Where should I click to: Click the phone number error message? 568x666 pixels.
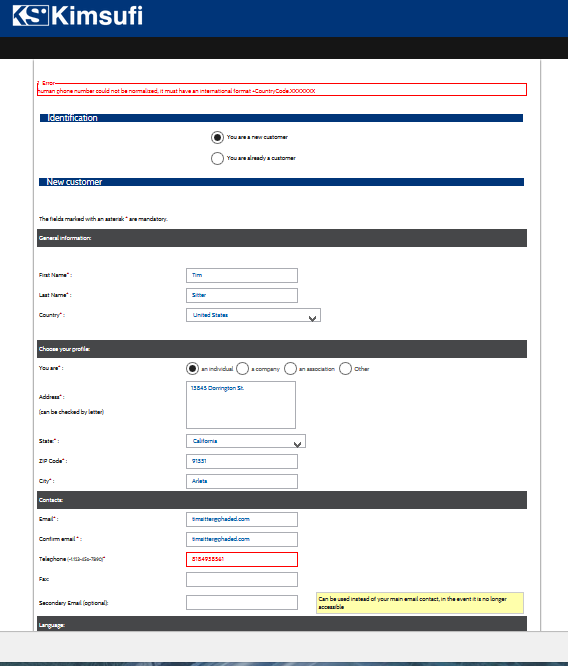[x=176, y=91]
